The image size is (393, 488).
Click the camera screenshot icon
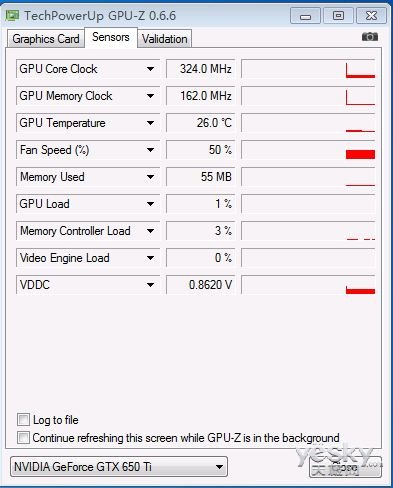(370, 37)
